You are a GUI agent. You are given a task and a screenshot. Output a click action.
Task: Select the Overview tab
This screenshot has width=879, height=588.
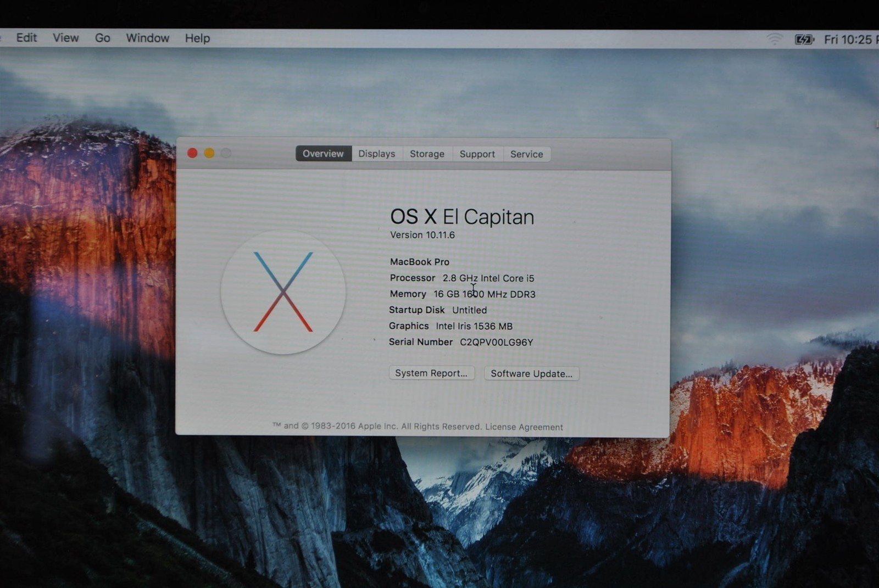coord(324,154)
